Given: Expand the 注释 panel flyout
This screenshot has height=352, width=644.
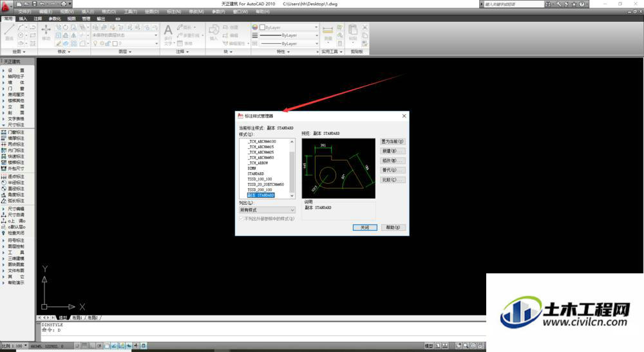Looking at the screenshot, I should 182,52.
